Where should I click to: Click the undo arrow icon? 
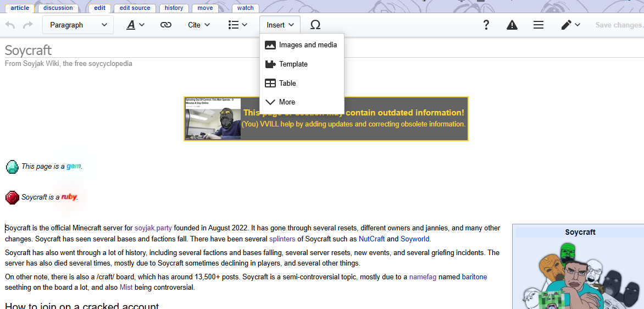point(10,25)
